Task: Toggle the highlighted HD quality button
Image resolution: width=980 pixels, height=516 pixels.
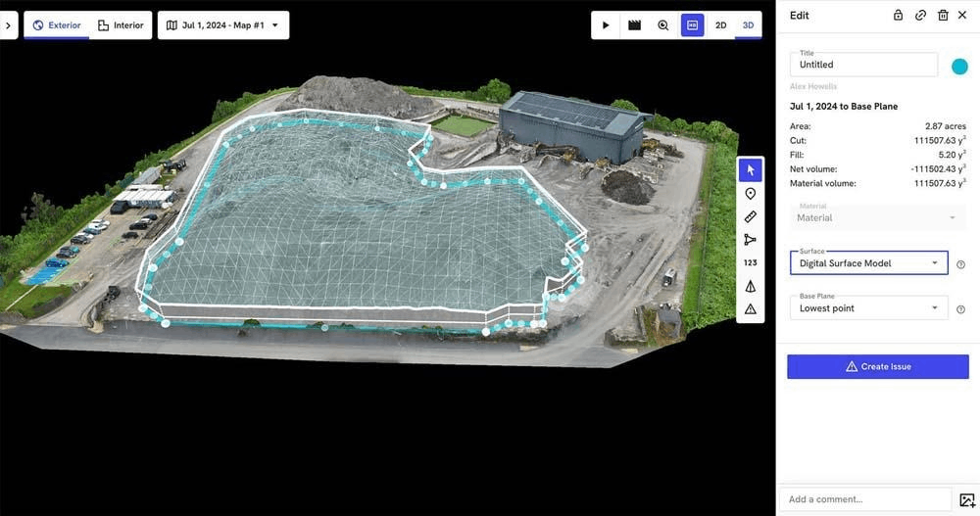Action: (692, 25)
